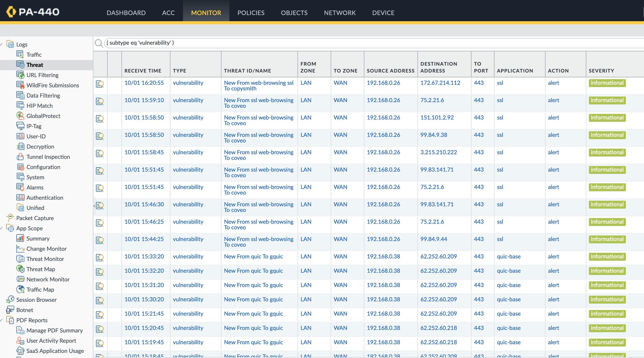Screen dimensions: 644x358
Task: Collapse the Logs tree node
Action: tap(2, 44)
